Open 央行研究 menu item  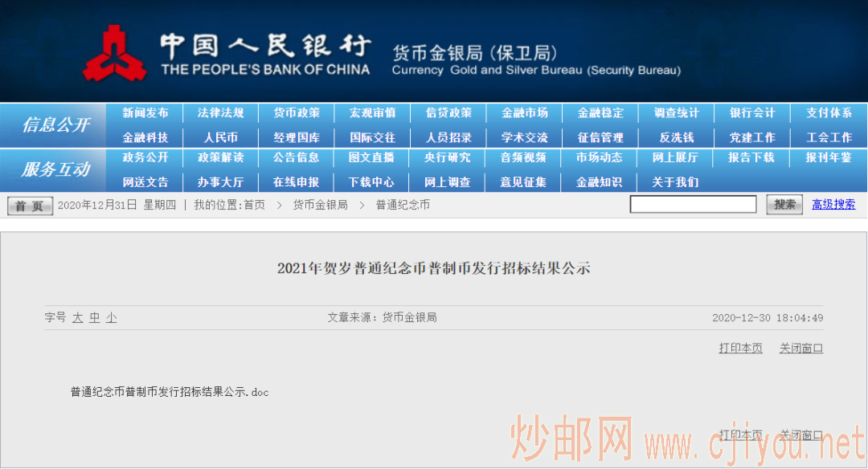click(448, 157)
